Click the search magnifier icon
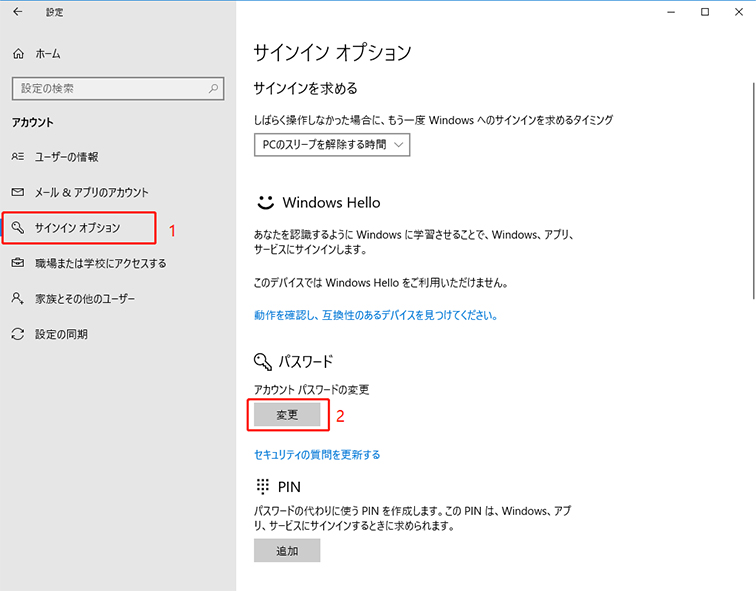The width and height of the screenshot is (756, 591). (213, 88)
